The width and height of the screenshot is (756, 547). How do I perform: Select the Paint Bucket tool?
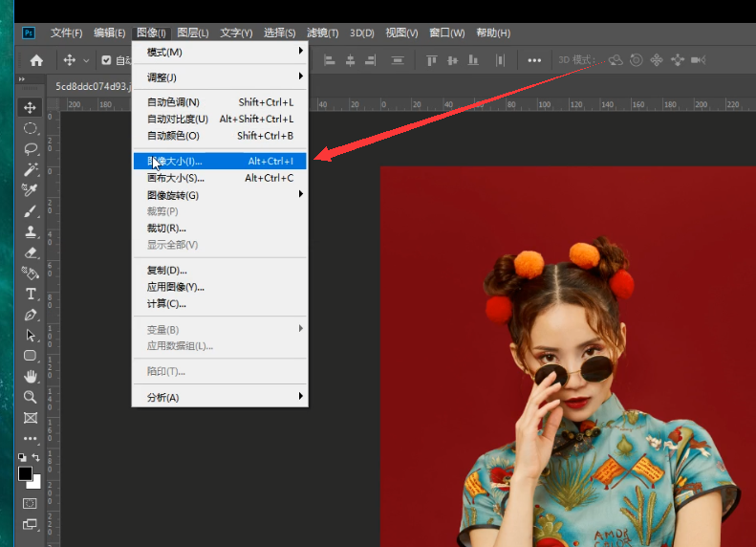pyautogui.click(x=30, y=273)
